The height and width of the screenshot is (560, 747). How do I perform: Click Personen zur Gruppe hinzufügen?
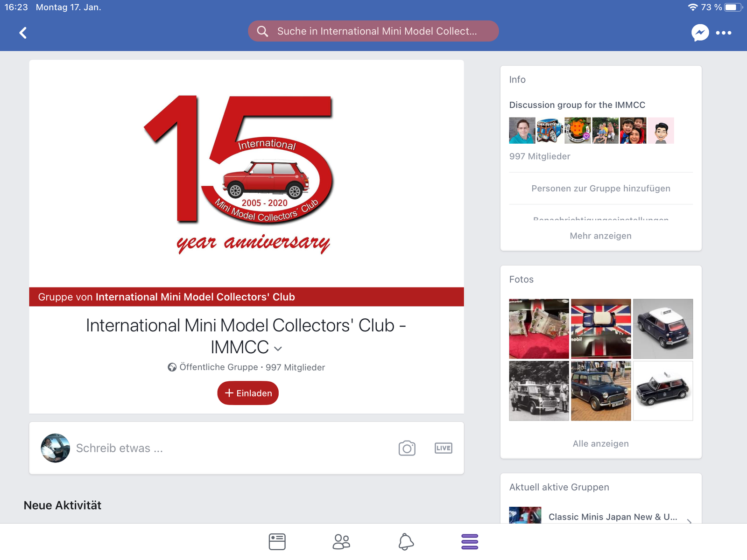600,189
